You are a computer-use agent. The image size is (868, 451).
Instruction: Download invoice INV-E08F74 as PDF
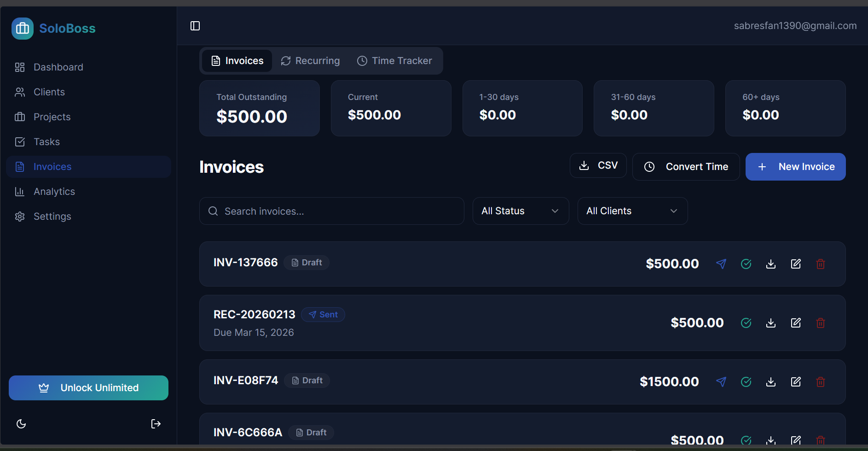[771, 381]
